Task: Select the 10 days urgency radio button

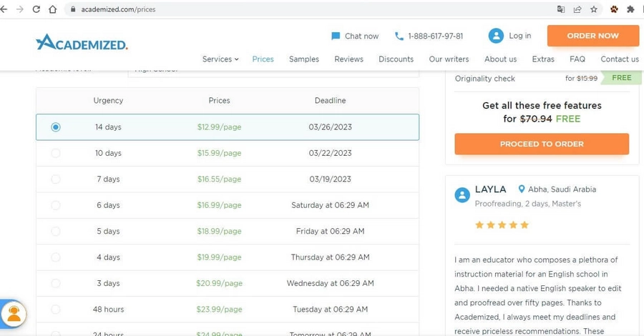Action: pyautogui.click(x=55, y=153)
